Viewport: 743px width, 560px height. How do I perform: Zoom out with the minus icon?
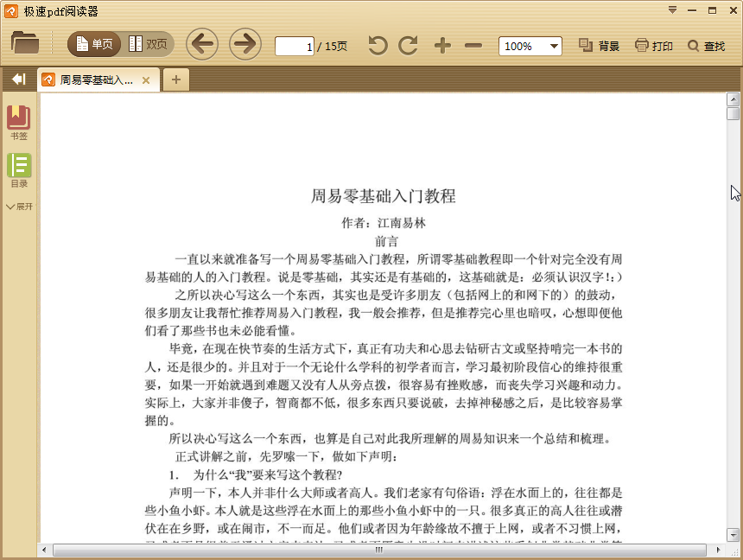coord(473,46)
